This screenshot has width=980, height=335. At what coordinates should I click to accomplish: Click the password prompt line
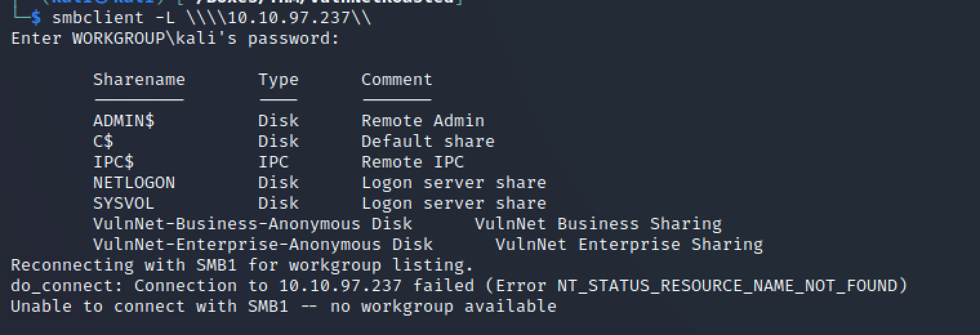point(175,39)
